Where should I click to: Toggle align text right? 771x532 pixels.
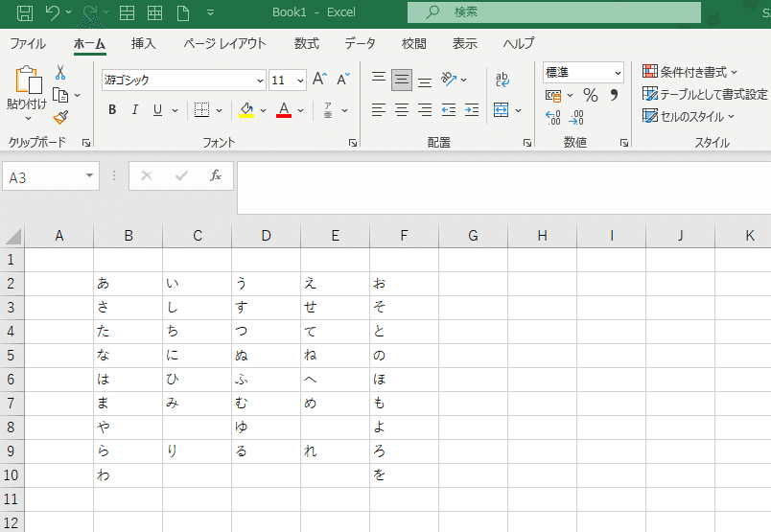(425, 109)
